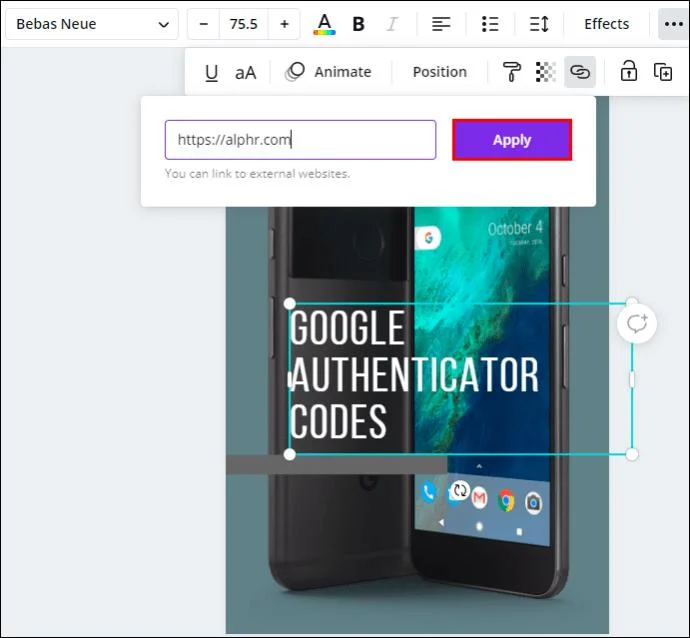Click the top-left corner handle of the text box
The height and width of the screenshot is (638, 690).
(290, 304)
